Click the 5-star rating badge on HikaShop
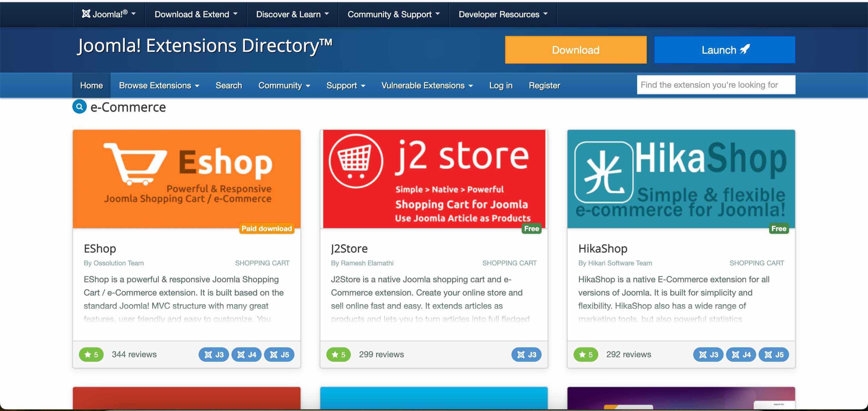The image size is (868, 411). tap(586, 354)
